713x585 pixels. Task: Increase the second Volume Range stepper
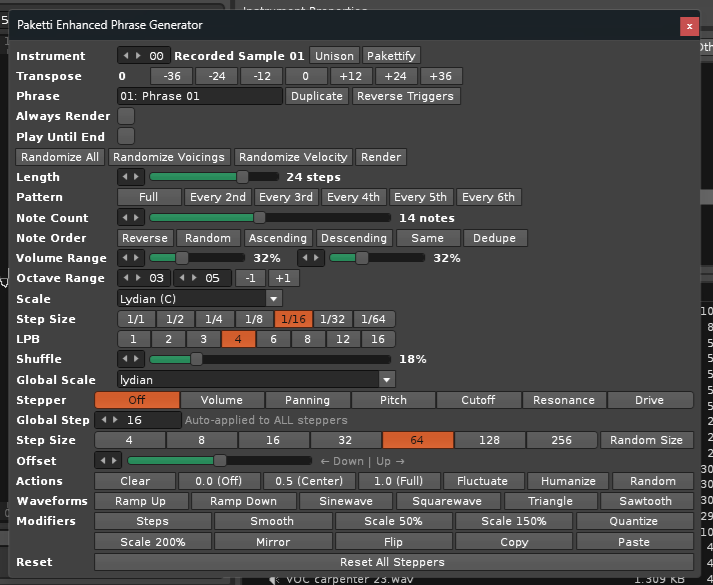point(316,258)
